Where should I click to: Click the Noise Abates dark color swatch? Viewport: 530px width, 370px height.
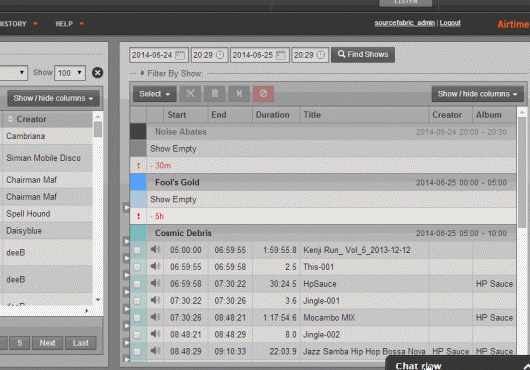click(x=138, y=131)
